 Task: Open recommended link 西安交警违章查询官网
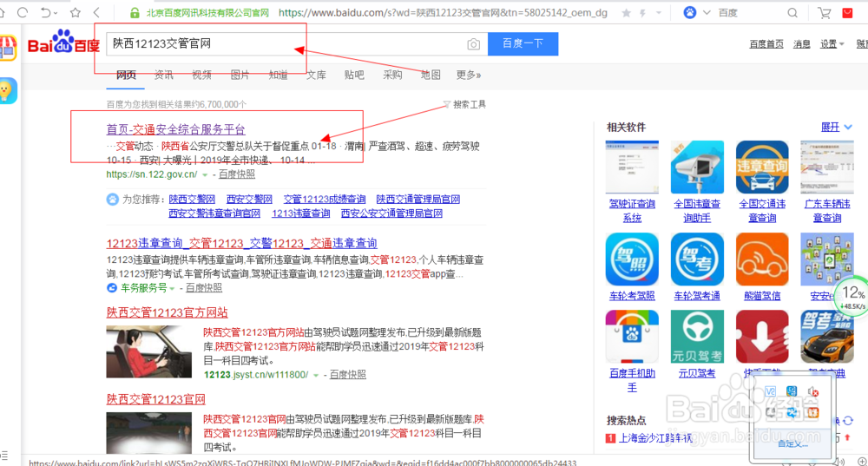214,213
